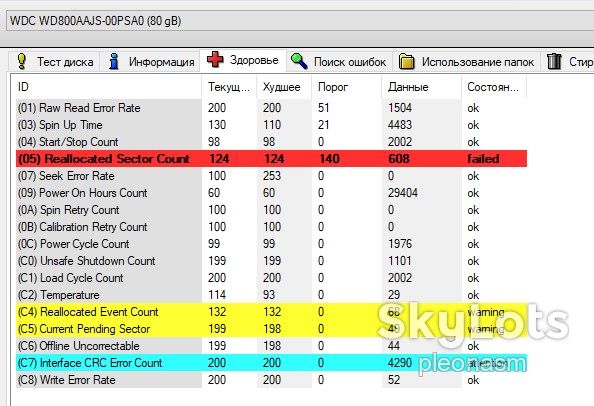Open the Использование папок tab
594x406 pixels.
tap(466, 61)
